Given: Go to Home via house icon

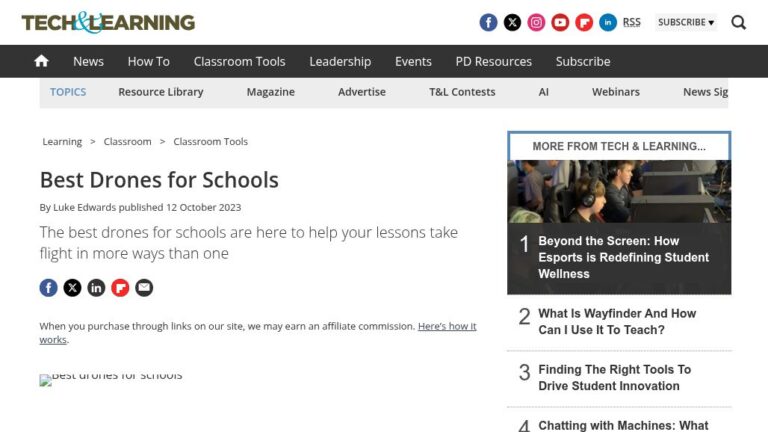Looking at the screenshot, I should click(42, 61).
